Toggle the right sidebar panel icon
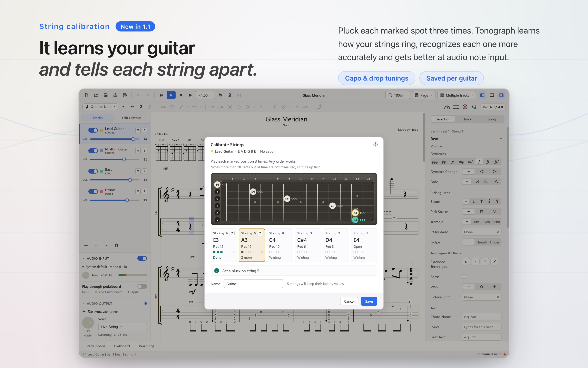The image size is (588, 368). [501, 95]
